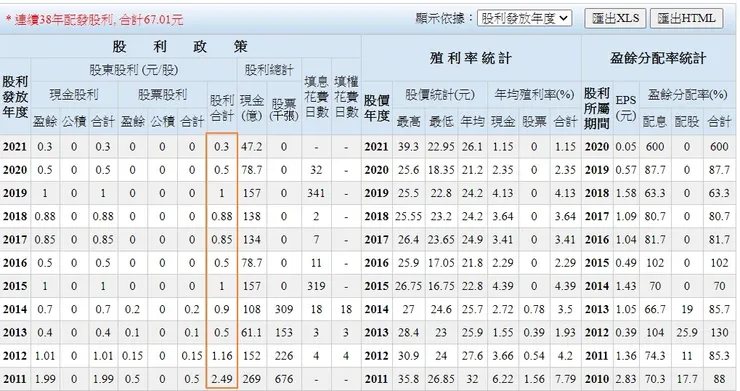This screenshot has height=391, width=740.
Task: Click the 6.22 cash yield cell
Action: [503, 379]
